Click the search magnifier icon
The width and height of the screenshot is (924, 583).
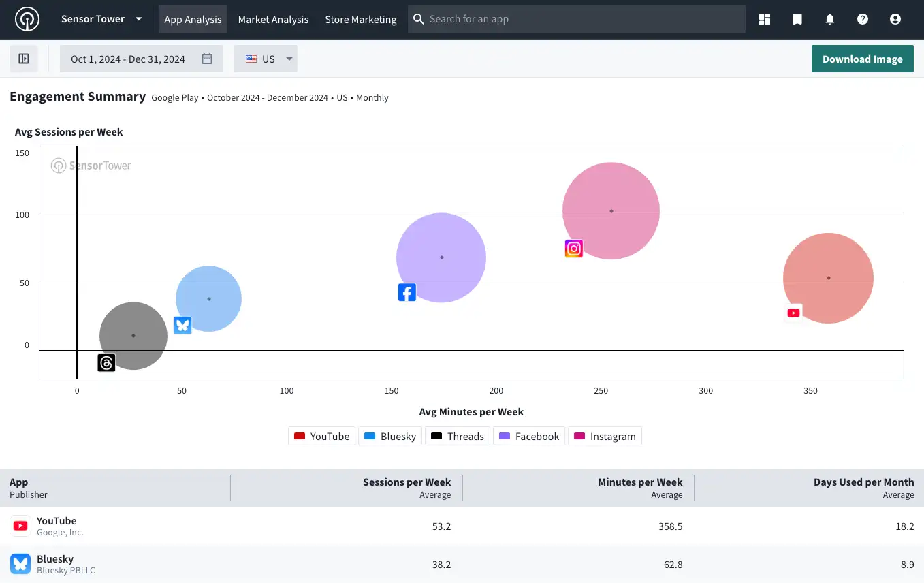tap(419, 19)
